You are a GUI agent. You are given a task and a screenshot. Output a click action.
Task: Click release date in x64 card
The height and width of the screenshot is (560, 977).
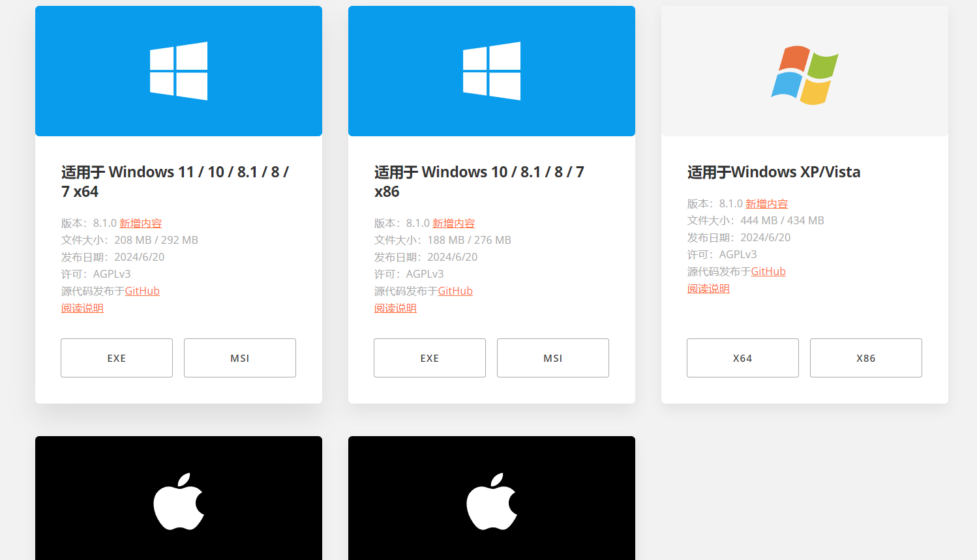(x=140, y=257)
